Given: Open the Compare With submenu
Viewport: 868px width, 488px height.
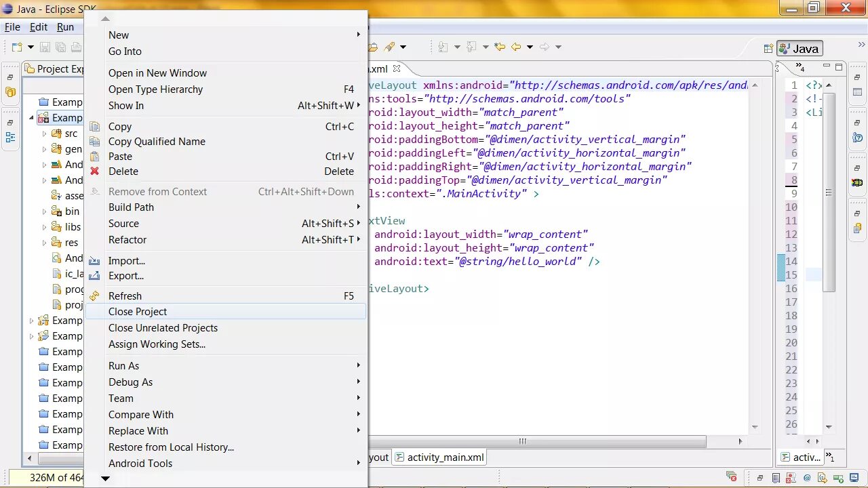Looking at the screenshot, I should click(x=225, y=415).
